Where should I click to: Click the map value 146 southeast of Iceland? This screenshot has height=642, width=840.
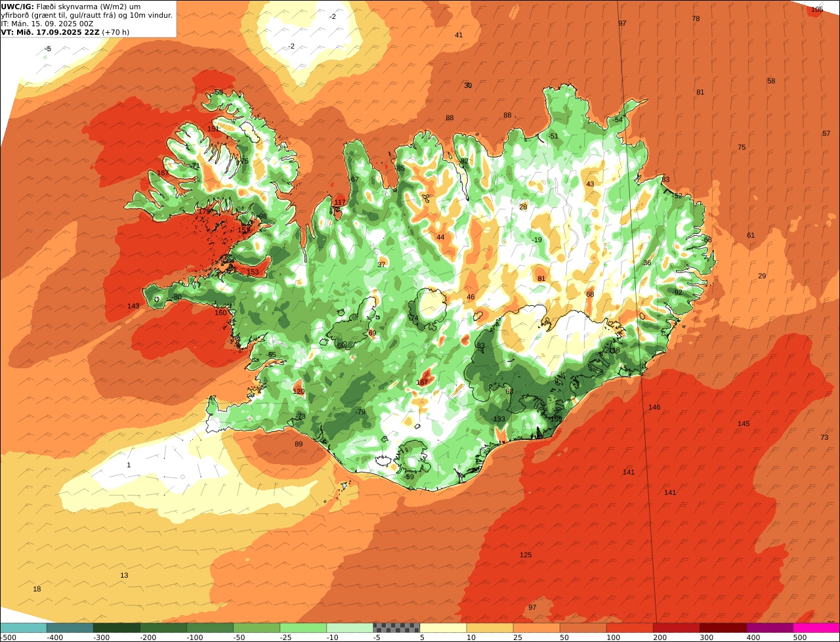pyautogui.click(x=654, y=407)
